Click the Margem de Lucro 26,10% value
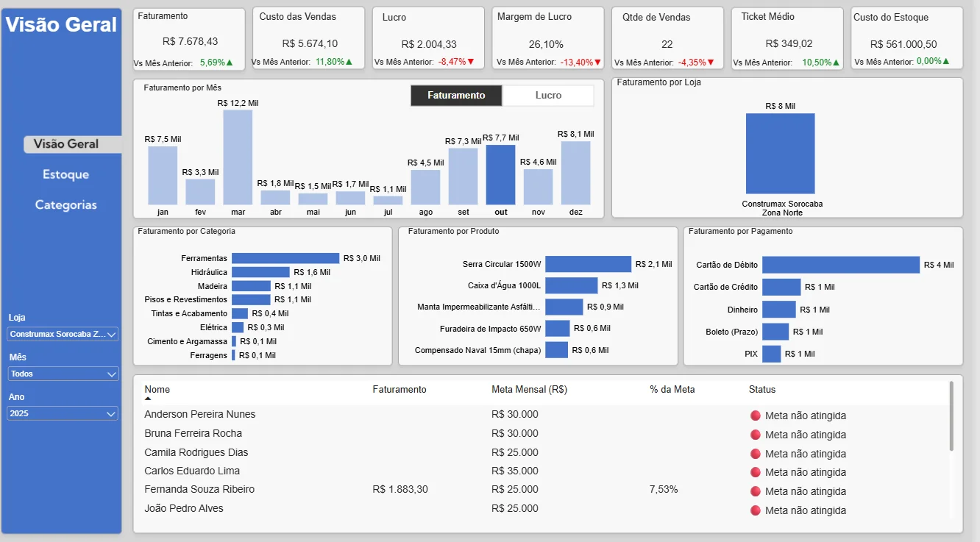The image size is (980, 542). point(547,44)
